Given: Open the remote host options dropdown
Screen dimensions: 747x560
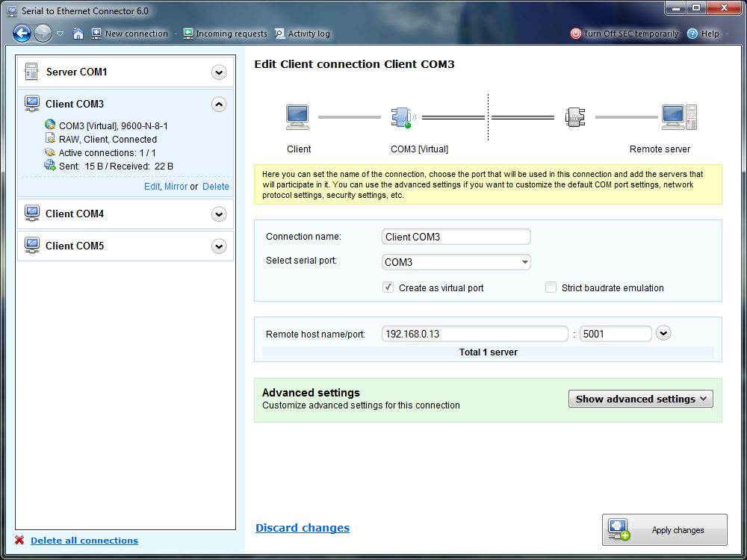Looking at the screenshot, I should (x=663, y=333).
